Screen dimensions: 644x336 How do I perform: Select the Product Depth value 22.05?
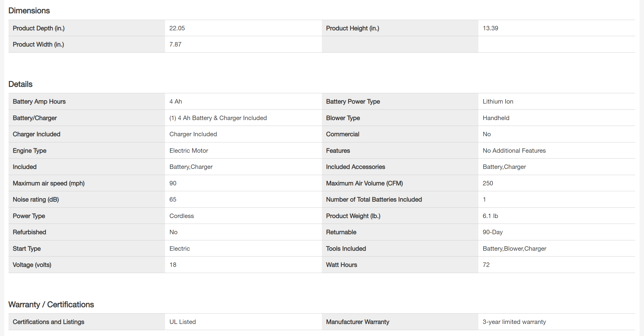pos(177,28)
